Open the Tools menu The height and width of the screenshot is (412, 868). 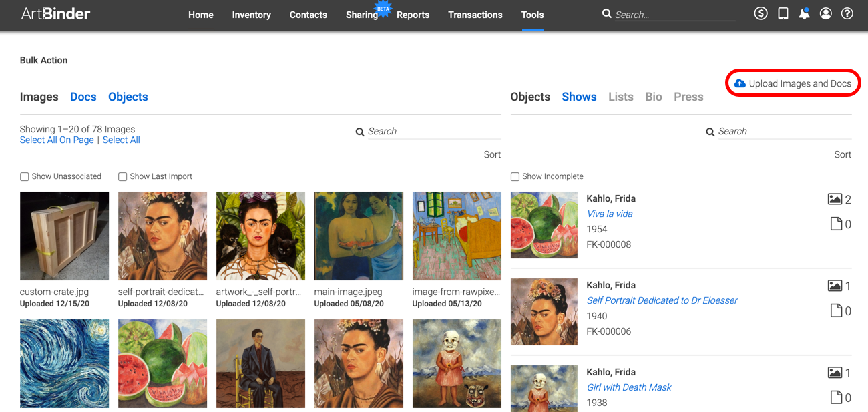(533, 15)
